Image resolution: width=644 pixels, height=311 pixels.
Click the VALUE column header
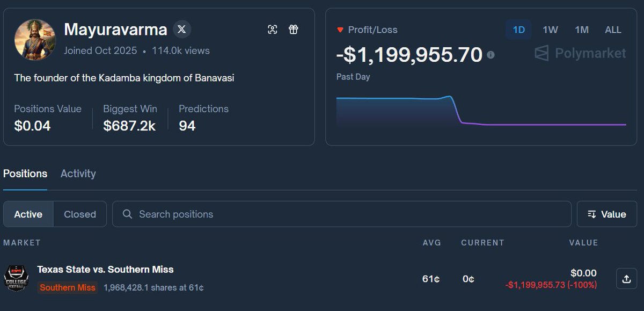point(583,243)
